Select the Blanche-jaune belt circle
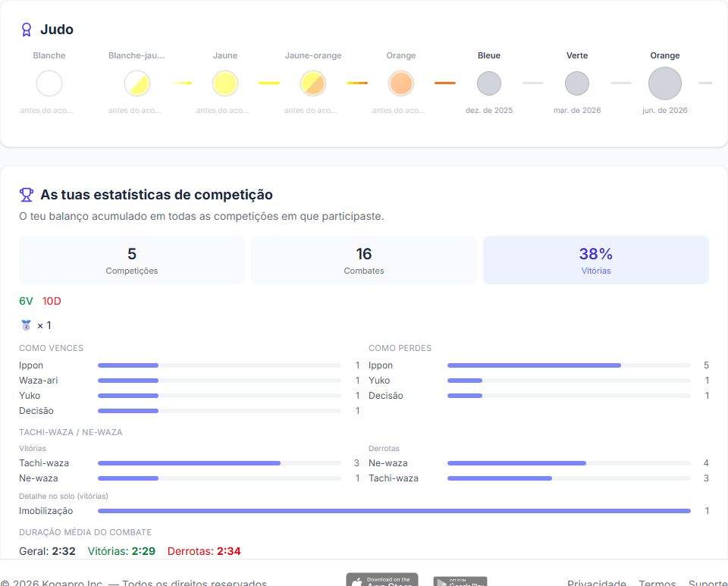The height and width of the screenshot is (586, 728). [x=137, y=83]
